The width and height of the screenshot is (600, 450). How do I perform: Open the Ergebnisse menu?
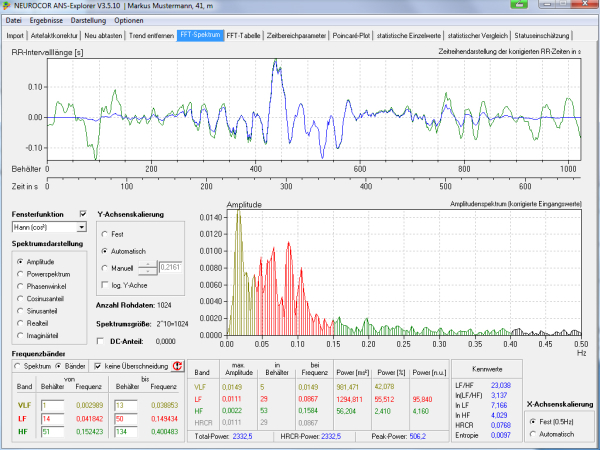[46, 20]
